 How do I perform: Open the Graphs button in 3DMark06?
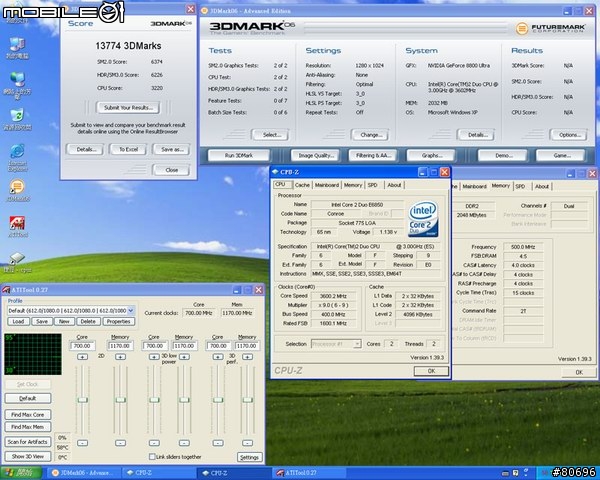tap(432, 155)
